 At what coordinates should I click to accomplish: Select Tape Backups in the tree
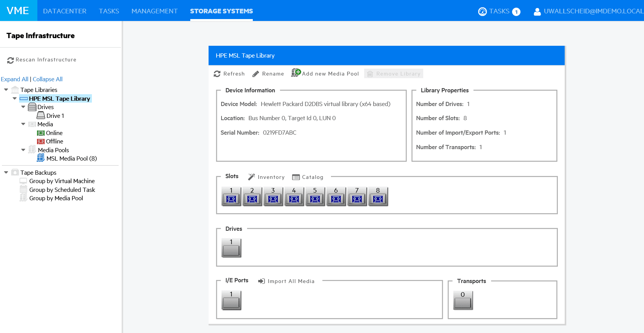(39, 173)
